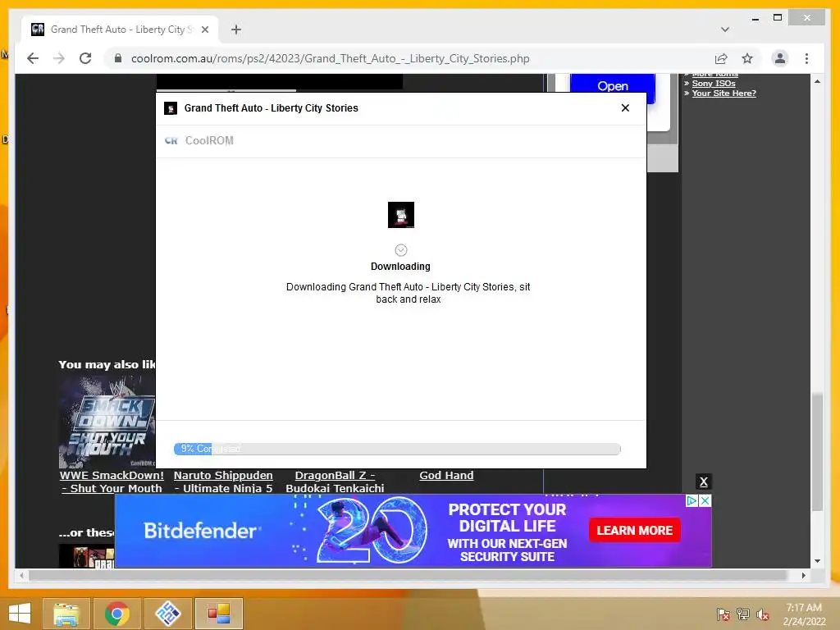
Task: Go back using the browser back arrow
Action: pyautogui.click(x=33, y=58)
